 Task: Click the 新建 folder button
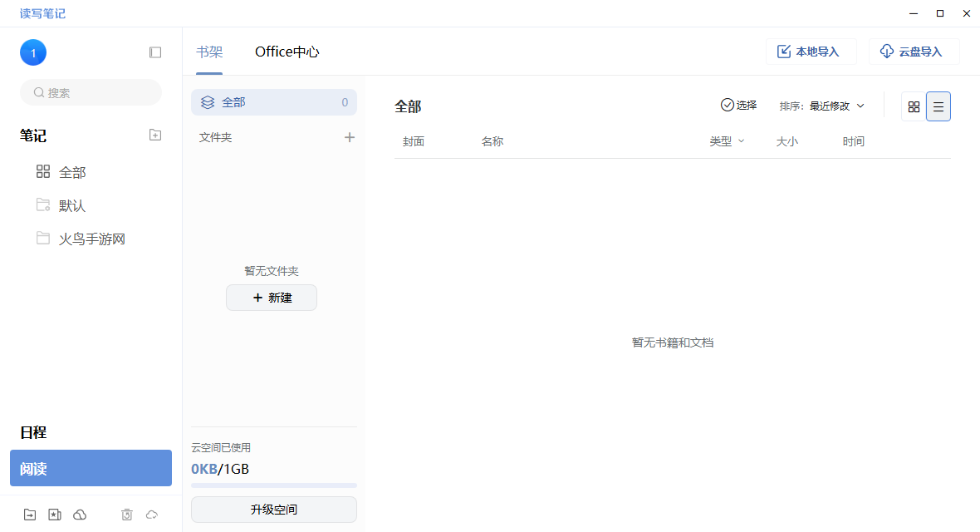coord(272,298)
